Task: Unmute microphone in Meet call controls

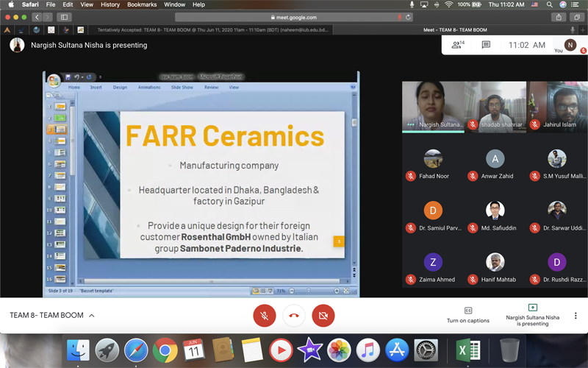Action: tap(265, 316)
